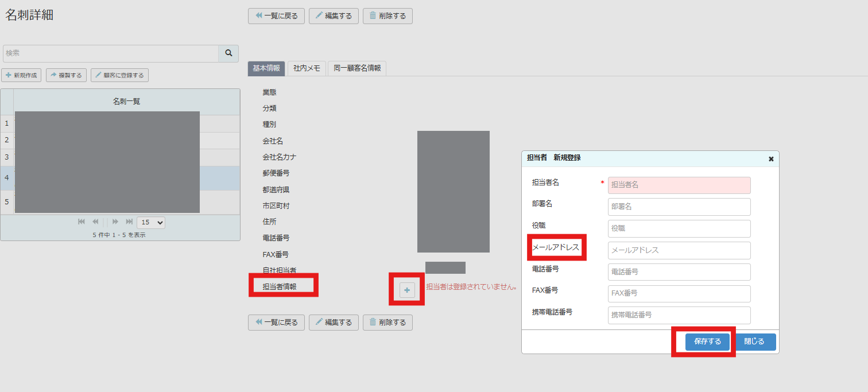This screenshot has height=392, width=868.
Task: Switch to the 社内メモ tab
Action: point(307,68)
